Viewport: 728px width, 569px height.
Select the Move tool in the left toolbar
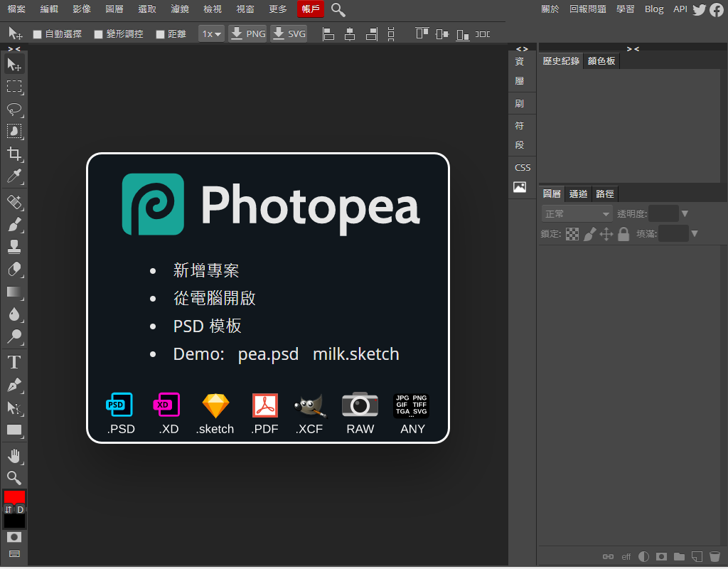(14, 65)
